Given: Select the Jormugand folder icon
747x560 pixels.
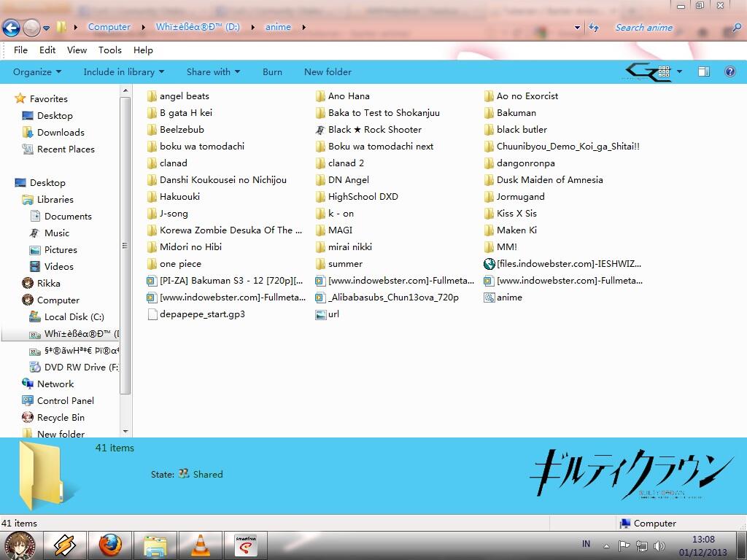Looking at the screenshot, I should (489, 197).
